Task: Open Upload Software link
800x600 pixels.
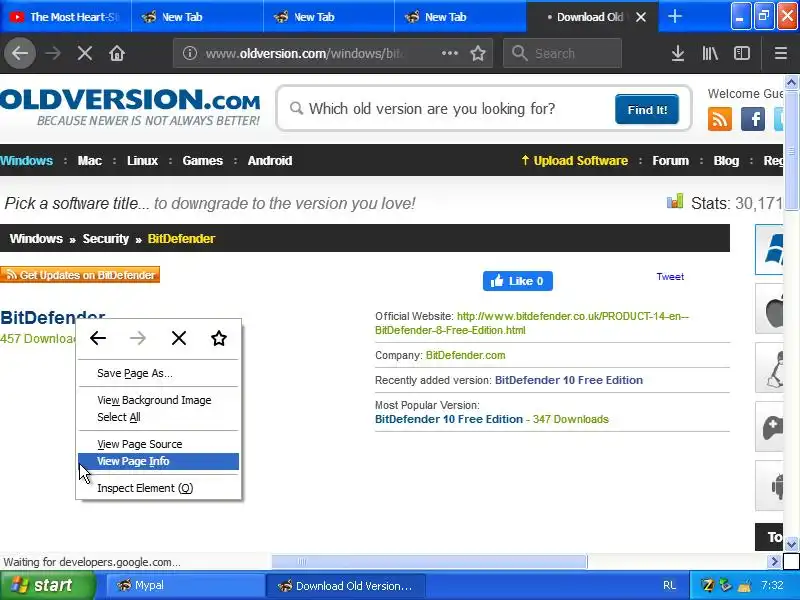Action: click(574, 161)
